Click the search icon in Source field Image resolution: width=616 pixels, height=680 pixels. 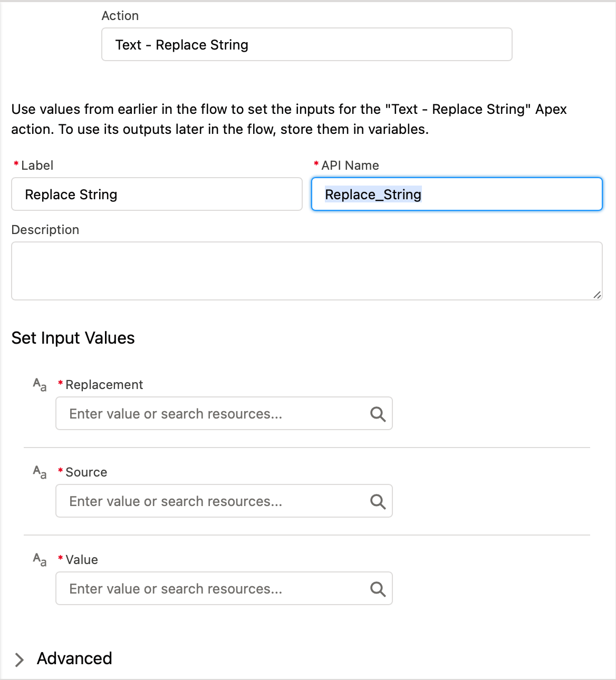click(378, 501)
